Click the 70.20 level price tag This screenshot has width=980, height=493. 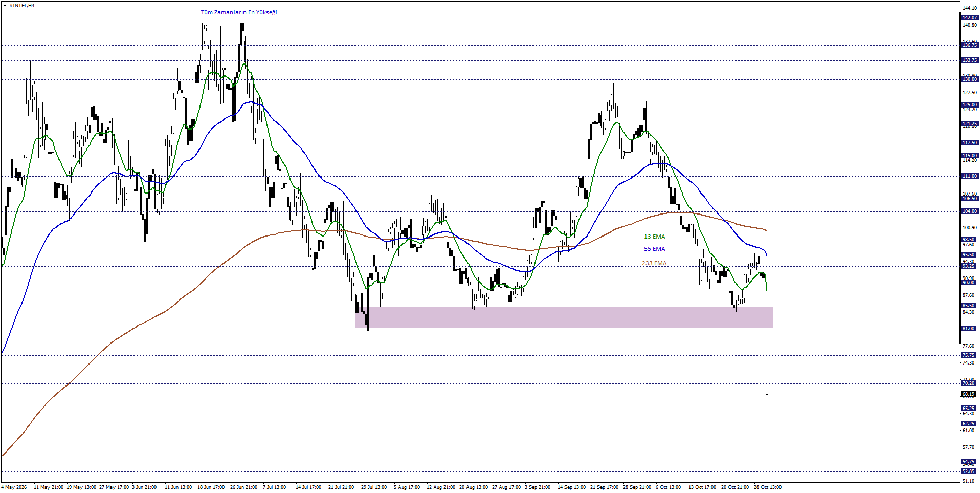click(969, 383)
